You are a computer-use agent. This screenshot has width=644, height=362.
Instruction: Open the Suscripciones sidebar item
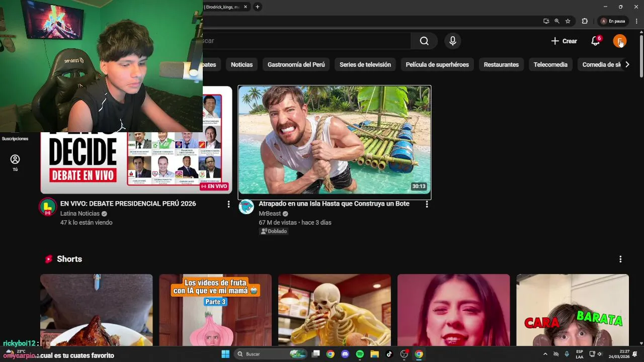[x=15, y=139]
